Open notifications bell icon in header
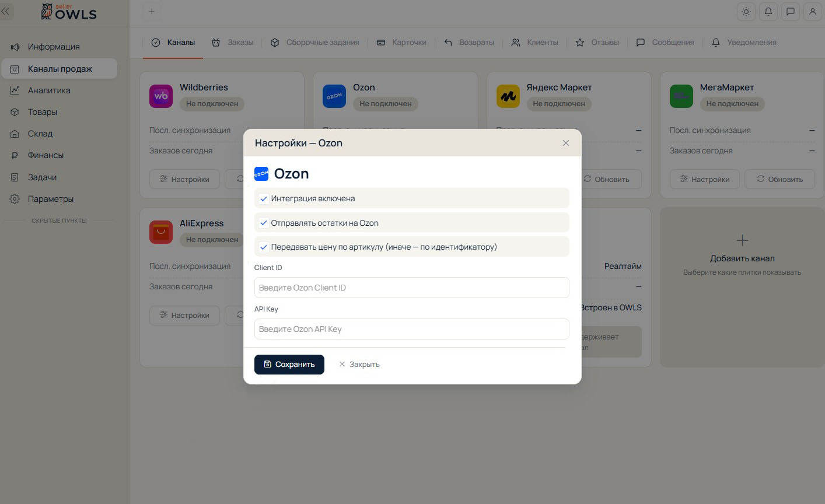The width and height of the screenshot is (825, 504). point(768,11)
